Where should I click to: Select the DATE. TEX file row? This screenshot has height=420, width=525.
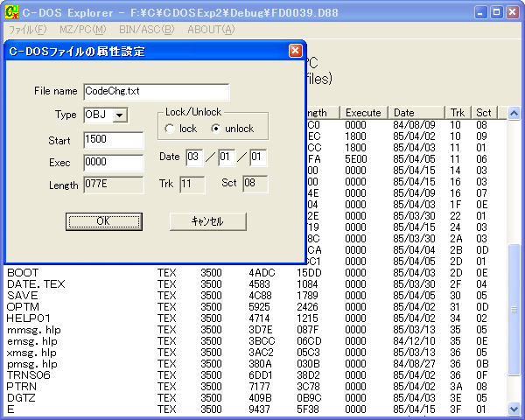pos(255,284)
